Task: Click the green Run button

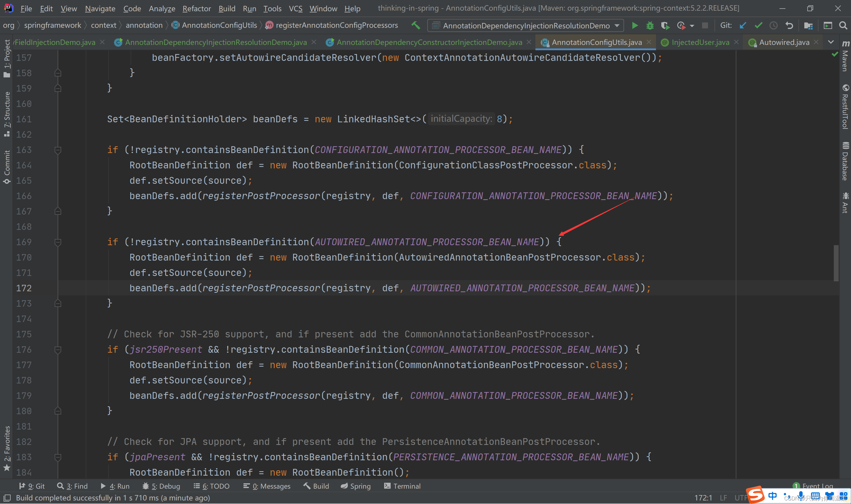Action: pyautogui.click(x=634, y=25)
